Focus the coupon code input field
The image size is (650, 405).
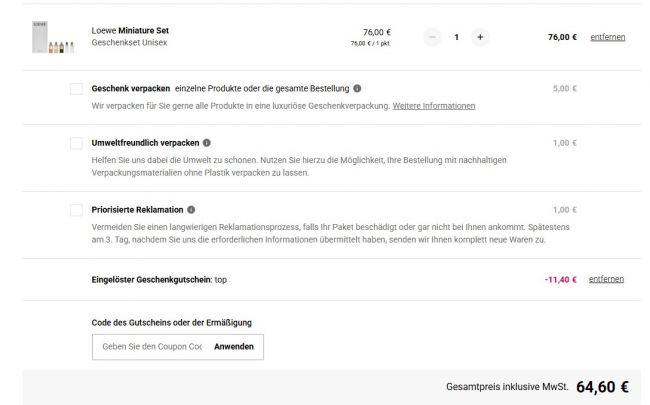click(x=150, y=347)
